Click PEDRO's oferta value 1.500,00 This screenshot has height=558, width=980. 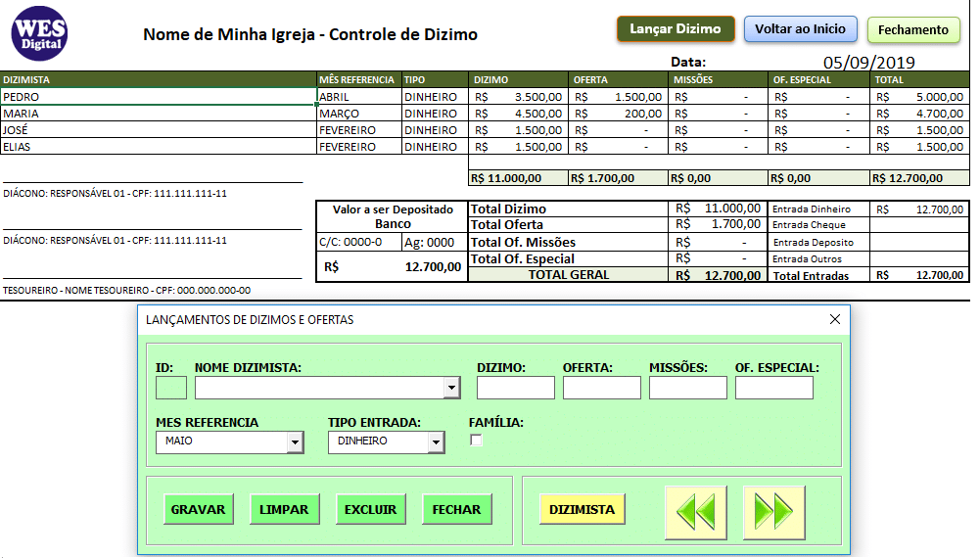pyautogui.click(x=618, y=97)
